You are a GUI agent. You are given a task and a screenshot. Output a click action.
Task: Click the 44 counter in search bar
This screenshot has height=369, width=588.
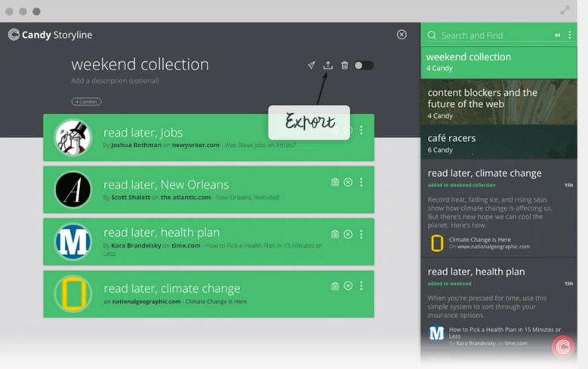[x=557, y=35]
